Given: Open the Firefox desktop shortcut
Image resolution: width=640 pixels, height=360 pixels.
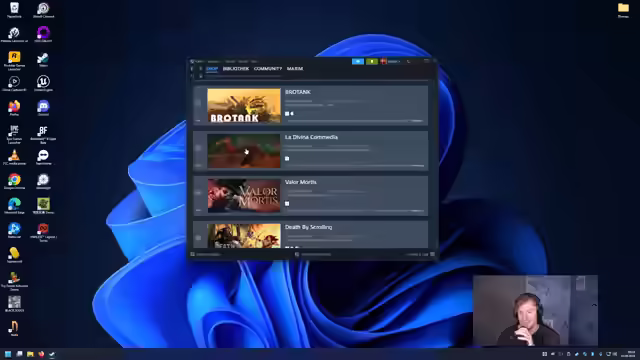Looking at the screenshot, I should click(x=14, y=108).
